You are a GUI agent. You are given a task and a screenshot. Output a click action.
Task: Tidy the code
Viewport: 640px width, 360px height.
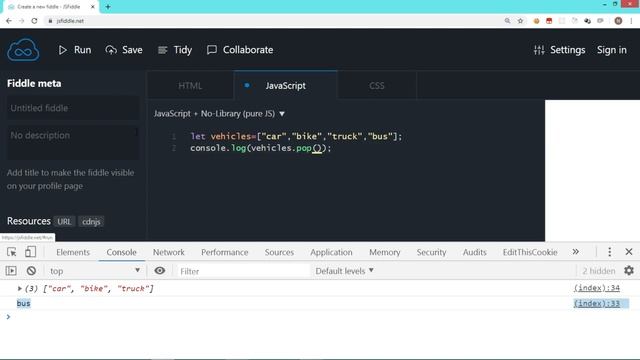point(175,50)
